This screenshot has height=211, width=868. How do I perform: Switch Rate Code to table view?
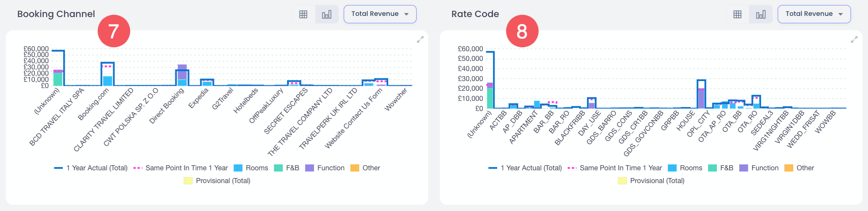tap(737, 14)
